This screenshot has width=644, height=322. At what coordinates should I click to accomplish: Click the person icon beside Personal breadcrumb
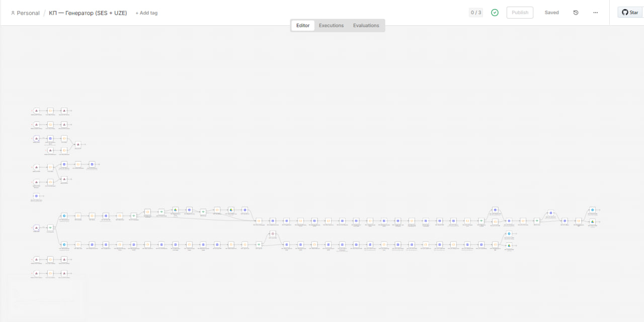pos(12,13)
